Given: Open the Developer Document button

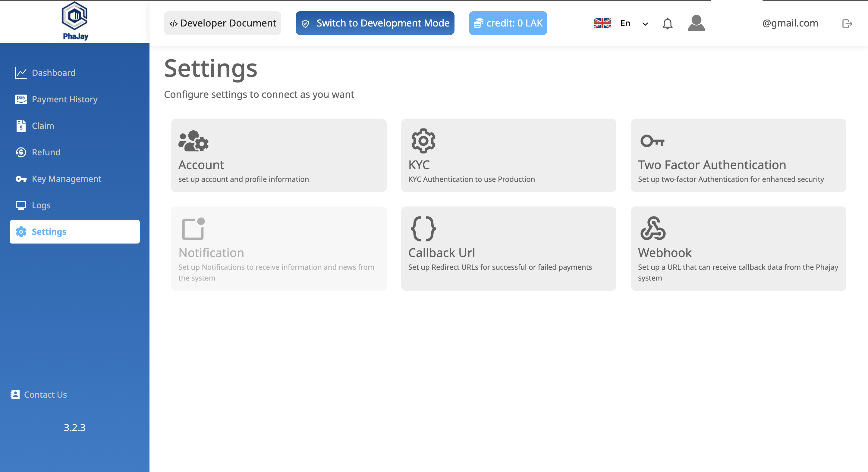Looking at the screenshot, I should point(222,23).
